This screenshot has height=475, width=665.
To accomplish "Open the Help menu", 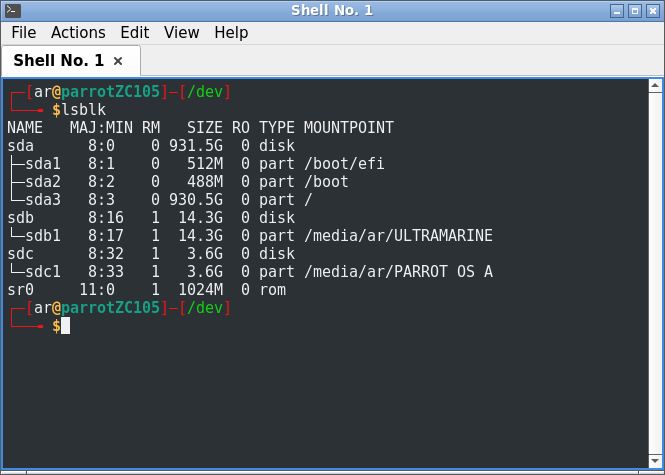I will click(x=231, y=33).
